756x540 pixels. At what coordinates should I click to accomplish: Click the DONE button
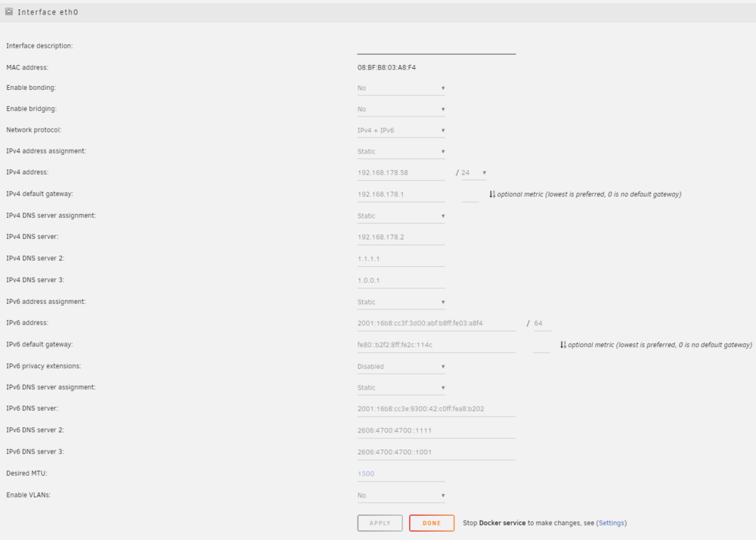pos(432,523)
